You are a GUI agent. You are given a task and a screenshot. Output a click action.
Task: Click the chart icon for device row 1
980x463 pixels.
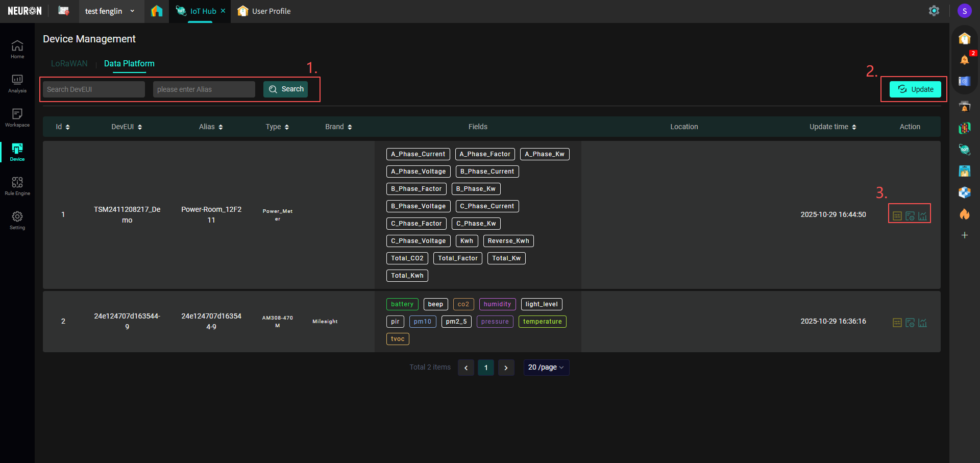[x=922, y=216]
